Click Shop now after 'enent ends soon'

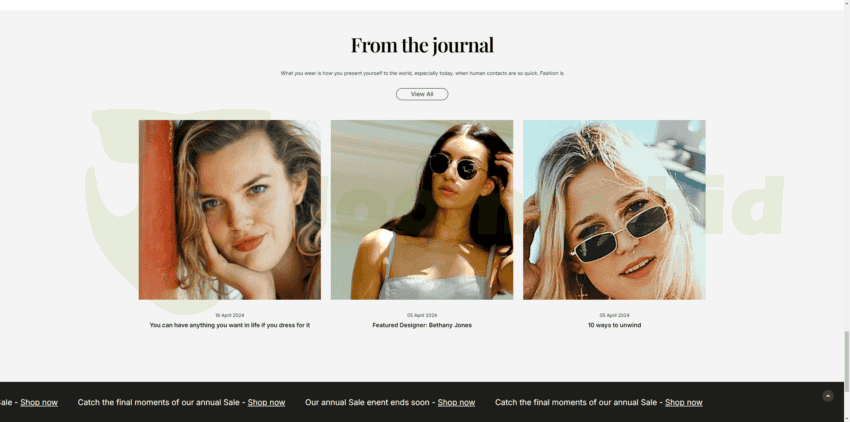pos(456,402)
